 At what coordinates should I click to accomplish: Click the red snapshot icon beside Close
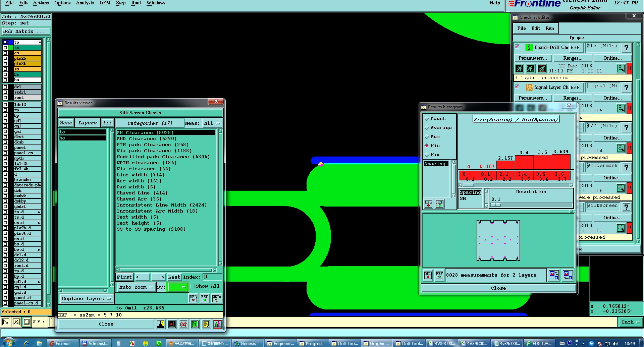point(172,324)
